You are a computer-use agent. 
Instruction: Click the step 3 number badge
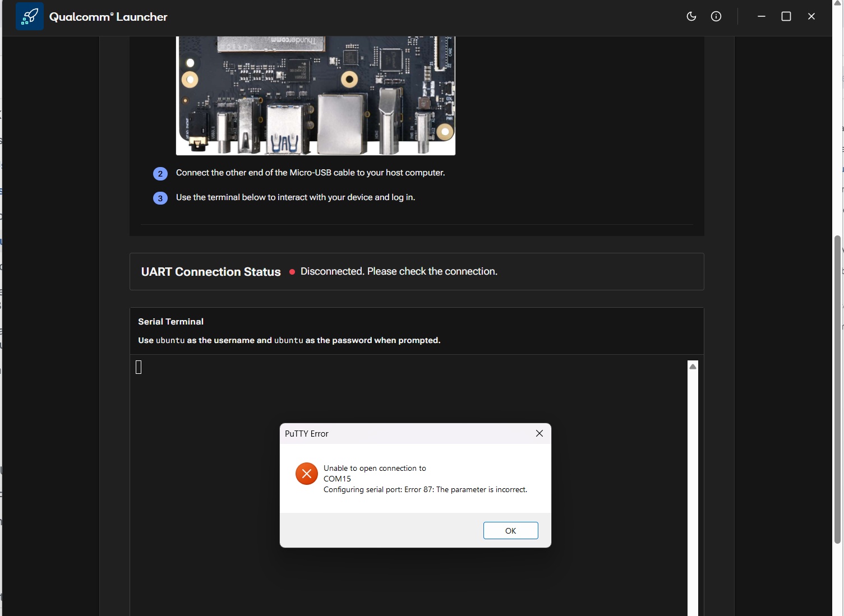160,198
